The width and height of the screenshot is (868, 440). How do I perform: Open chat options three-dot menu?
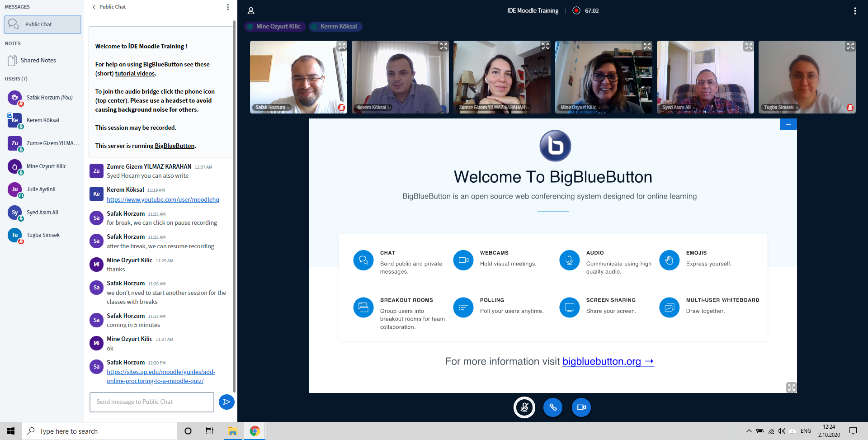[228, 7]
